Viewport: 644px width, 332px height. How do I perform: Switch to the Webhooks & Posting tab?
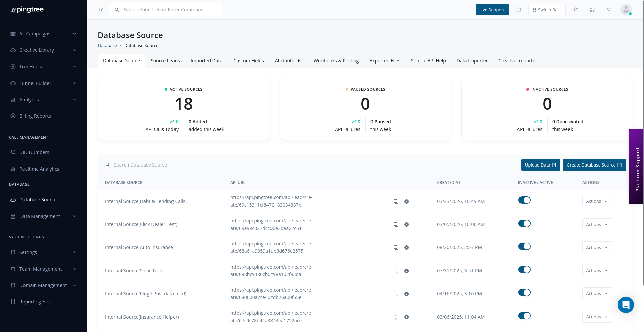(336, 61)
